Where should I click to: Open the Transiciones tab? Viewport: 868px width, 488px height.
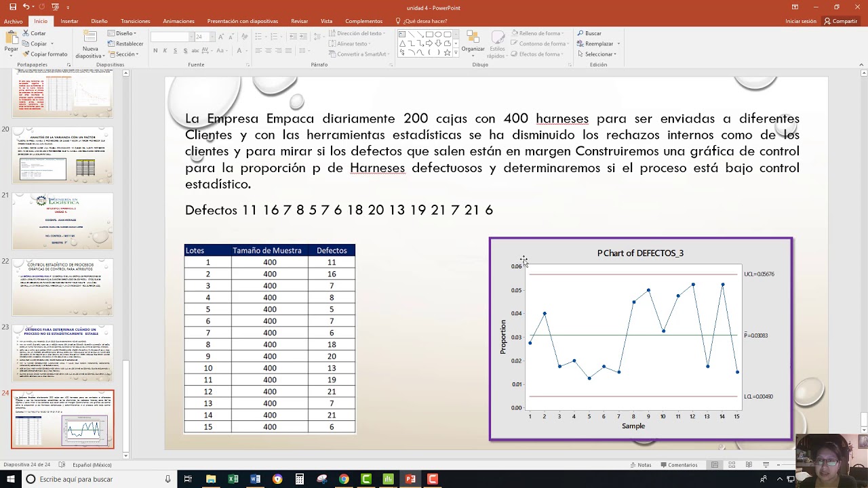(136, 21)
